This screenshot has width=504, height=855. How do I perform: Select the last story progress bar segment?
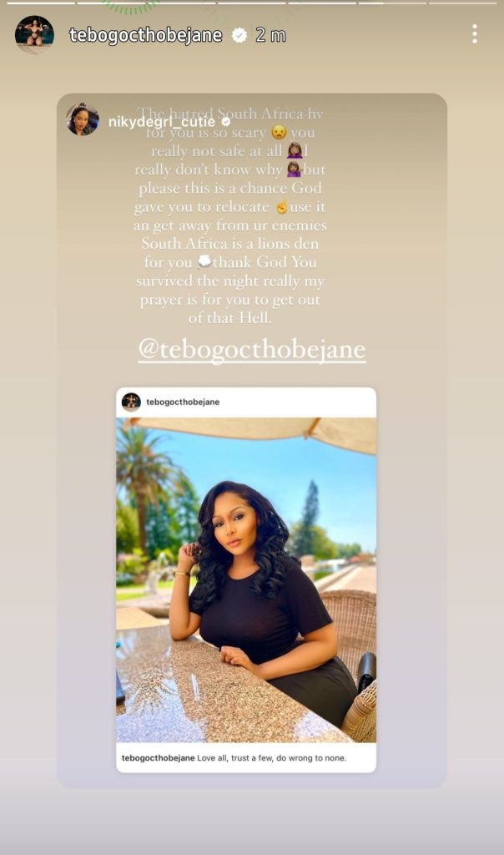point(462,3)
